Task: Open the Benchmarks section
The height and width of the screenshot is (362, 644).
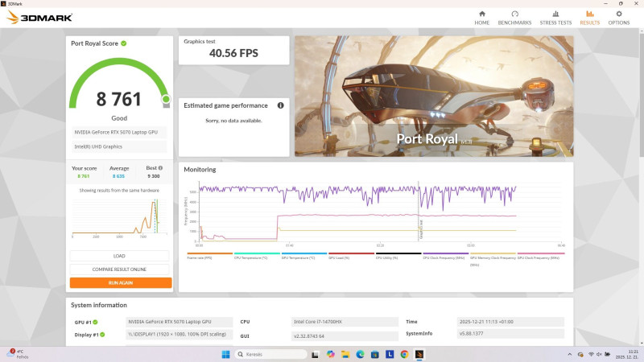Action: (x=514, y=18)
